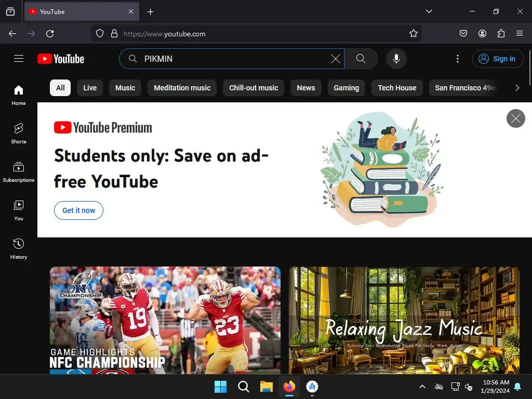Open the YouTube Premium logo link

pyautogui.click(x=103, y=128)
